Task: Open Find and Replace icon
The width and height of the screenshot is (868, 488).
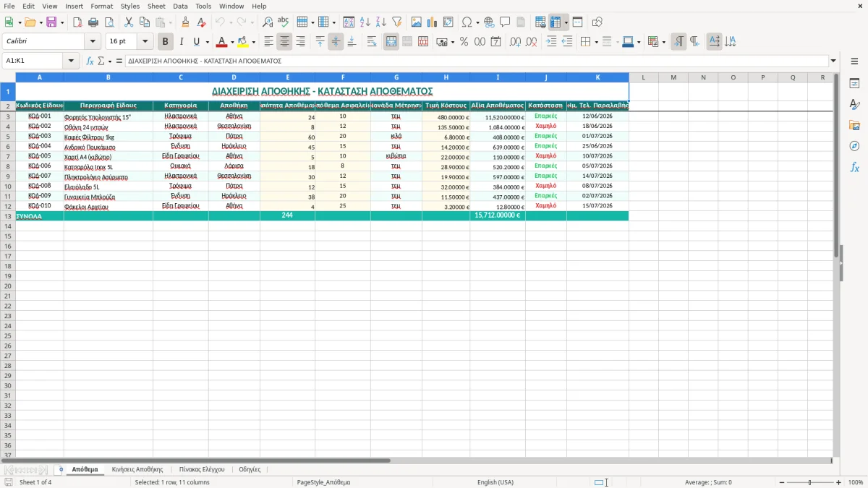Action: (x=268, y=22)
